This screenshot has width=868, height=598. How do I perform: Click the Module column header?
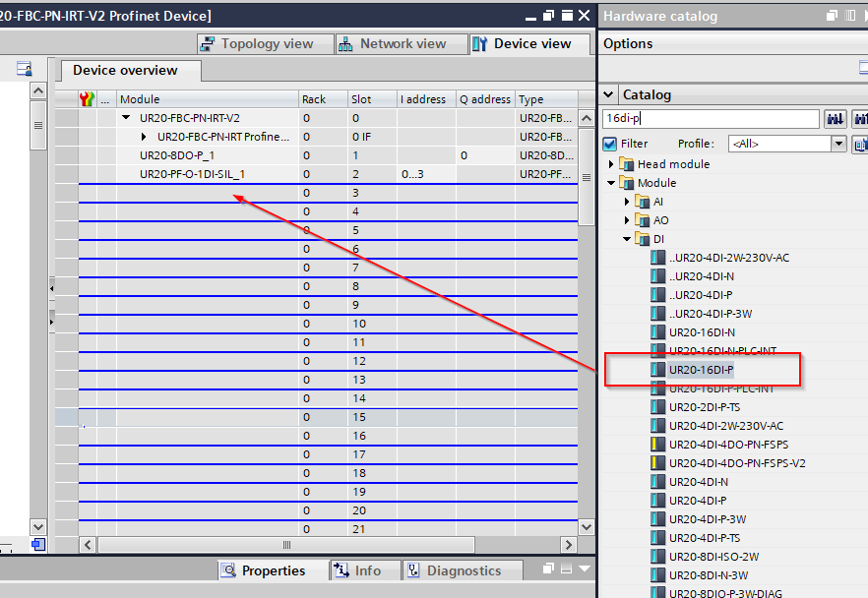[x=207, y=99]
